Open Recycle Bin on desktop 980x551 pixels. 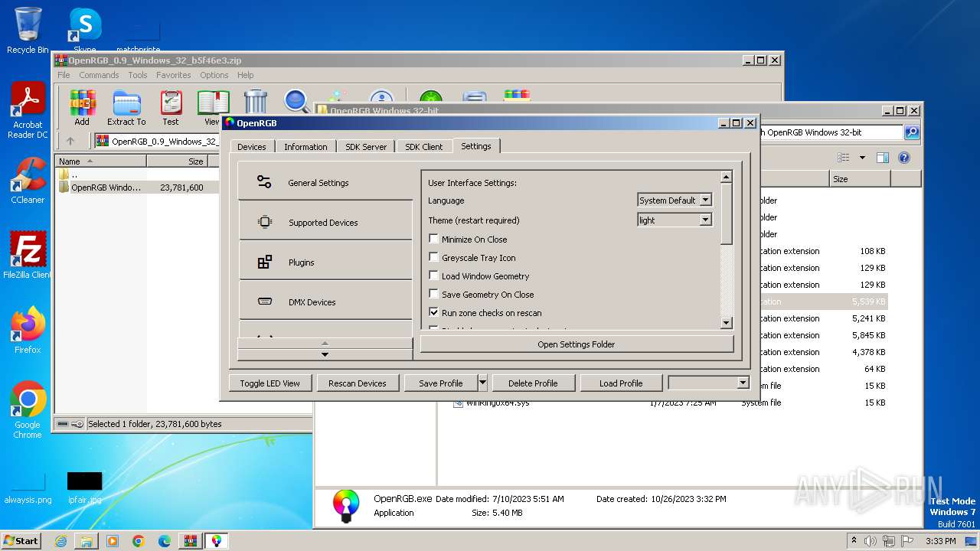28,31
